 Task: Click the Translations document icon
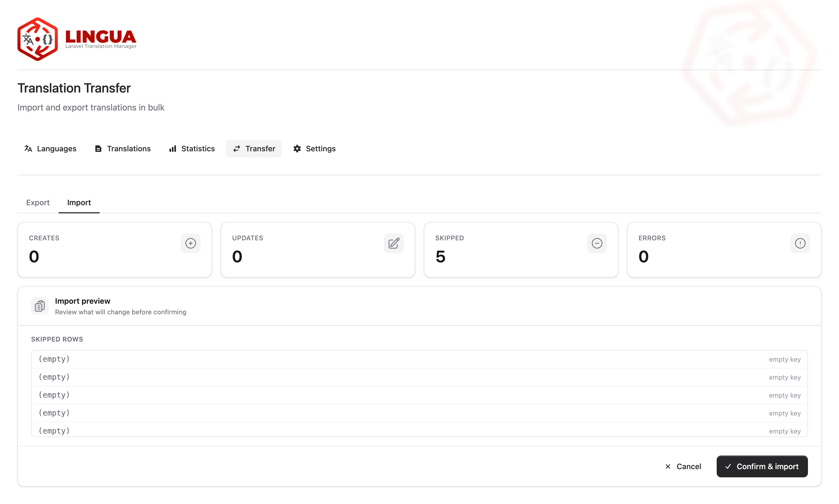point(98,148)
